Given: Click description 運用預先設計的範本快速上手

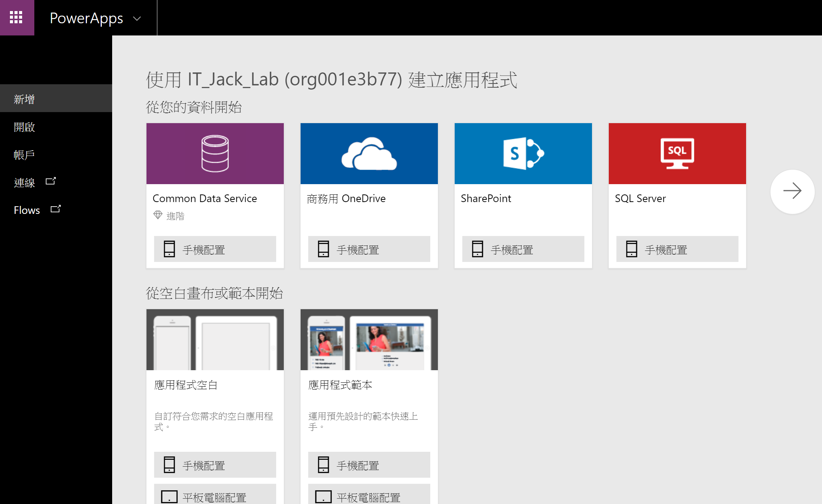Looking at the screenshot, I should (363, 421).
